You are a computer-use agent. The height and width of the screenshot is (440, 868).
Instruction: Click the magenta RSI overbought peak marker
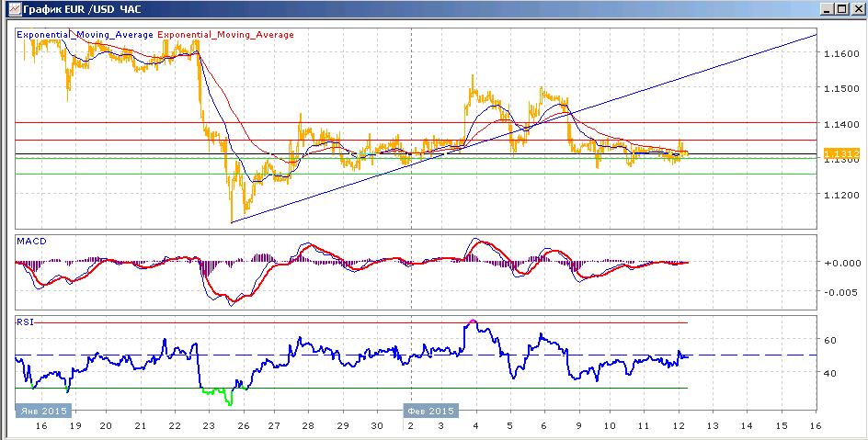[472, 321]
